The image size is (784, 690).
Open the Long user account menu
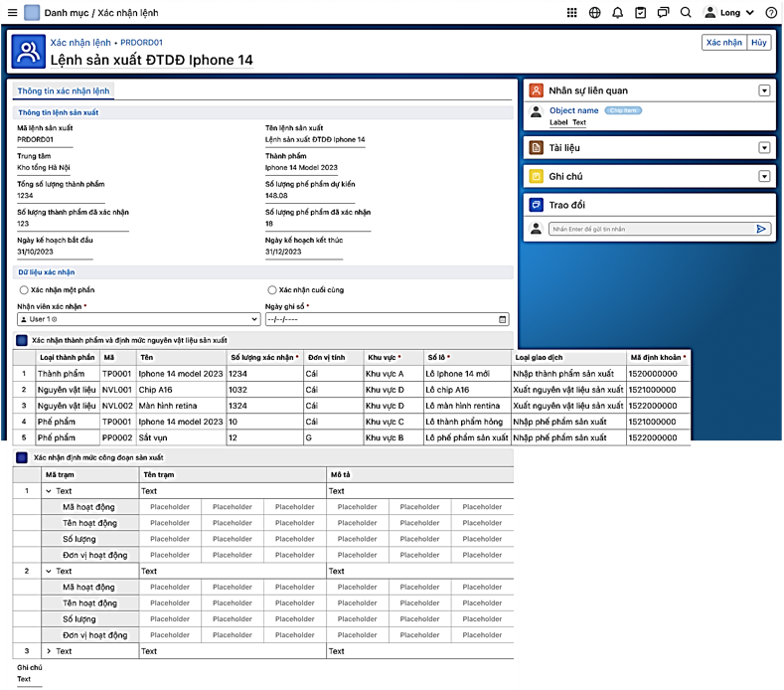pyautogui.click(x=729, y=13)
